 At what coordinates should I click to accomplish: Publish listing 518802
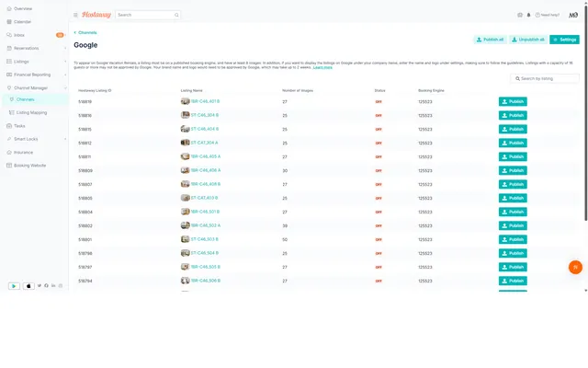coord(513,225)
